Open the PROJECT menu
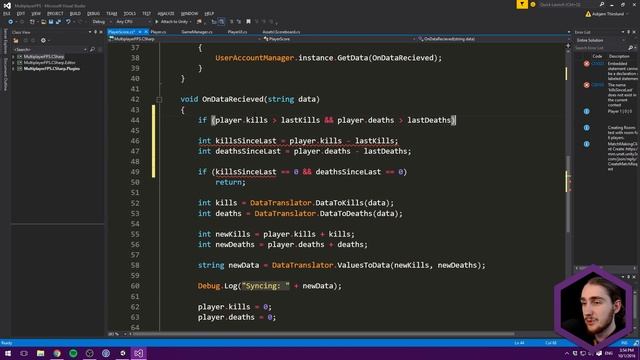Viewport: 640px width, 360px height. (x=55, y=13)
